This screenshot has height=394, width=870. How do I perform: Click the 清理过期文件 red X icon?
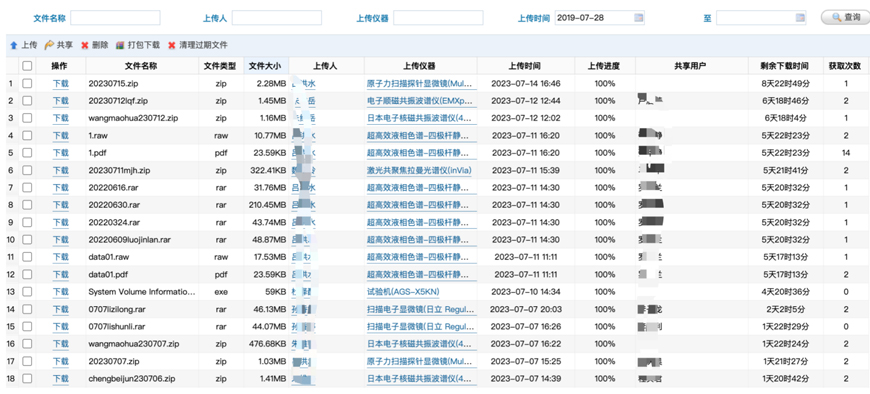pyautogui.click(x=171, y=46)
